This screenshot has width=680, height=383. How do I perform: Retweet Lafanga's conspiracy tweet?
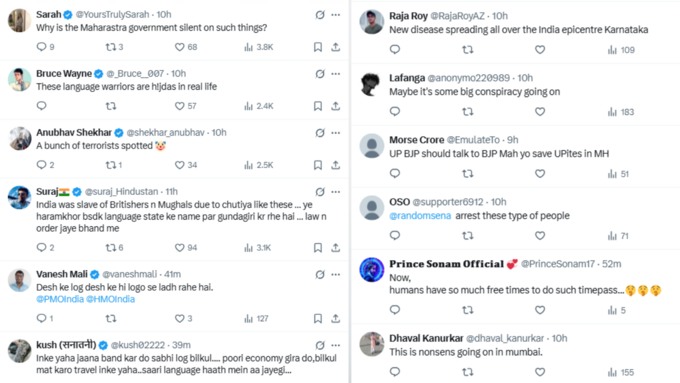tap(468, 112)
